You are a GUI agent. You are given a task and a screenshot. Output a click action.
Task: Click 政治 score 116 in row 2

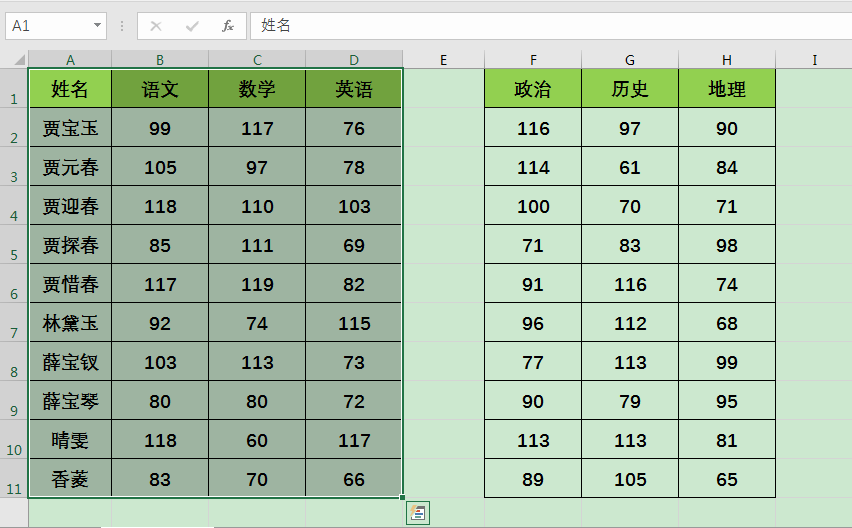click(x=533, y=128)
